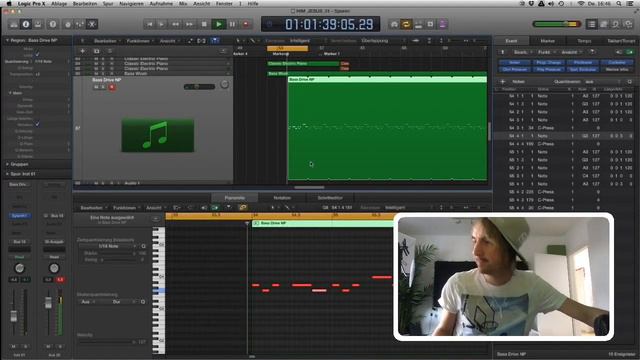640x360 pixels.
Task: Open the Fenster menu
Action: tap(224, 3)
